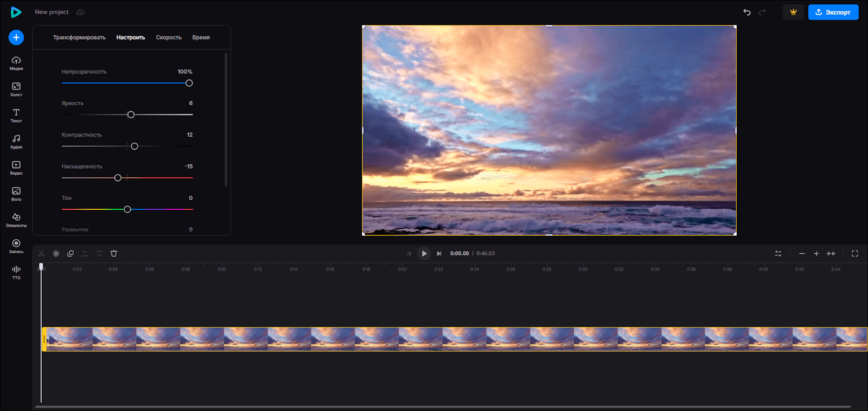Play the video preview

(x=424, y=253)
